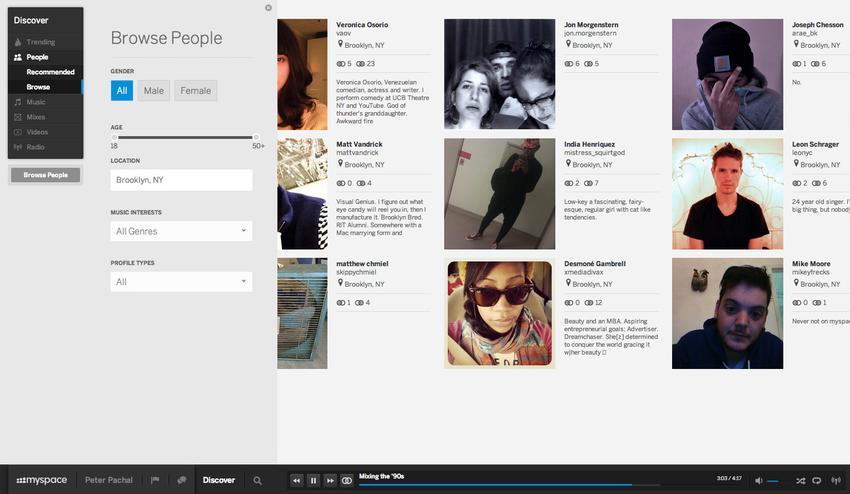
Task: Open search with the magnifier icon
Action: click(257, 480)
